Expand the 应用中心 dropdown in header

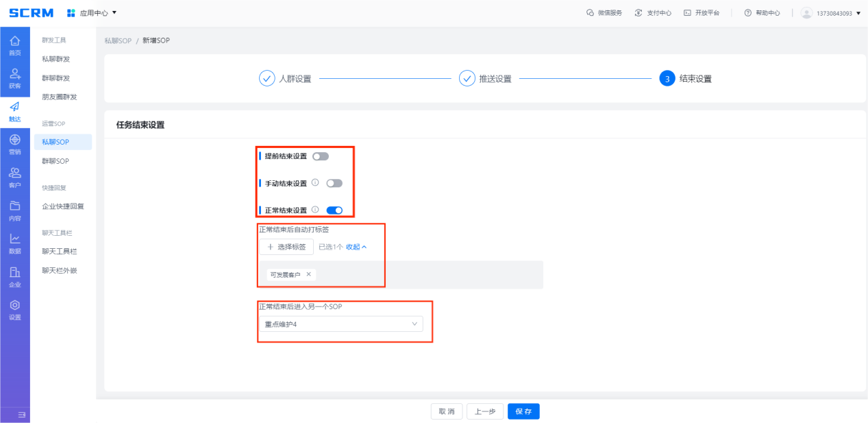click(92, 13)
